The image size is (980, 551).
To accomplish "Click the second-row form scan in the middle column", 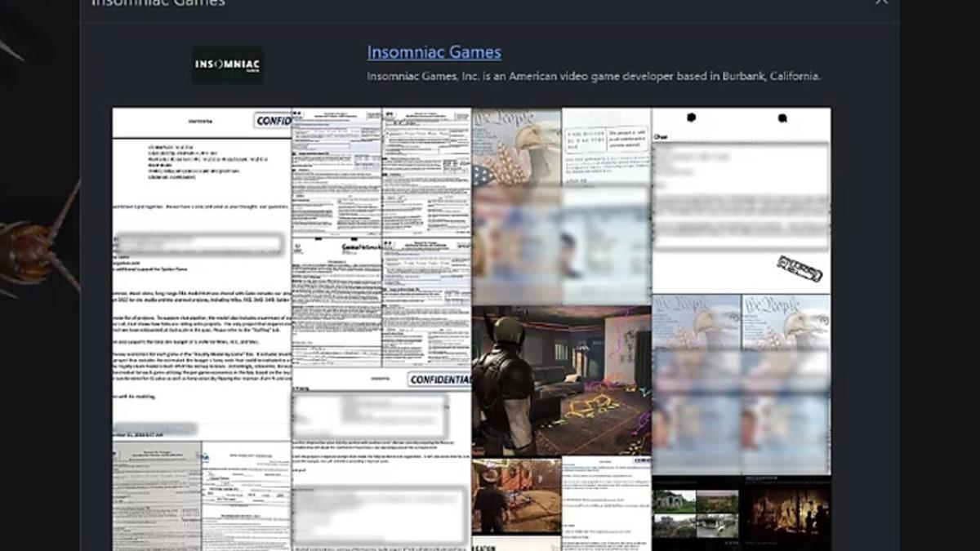I will pos(336,302).
